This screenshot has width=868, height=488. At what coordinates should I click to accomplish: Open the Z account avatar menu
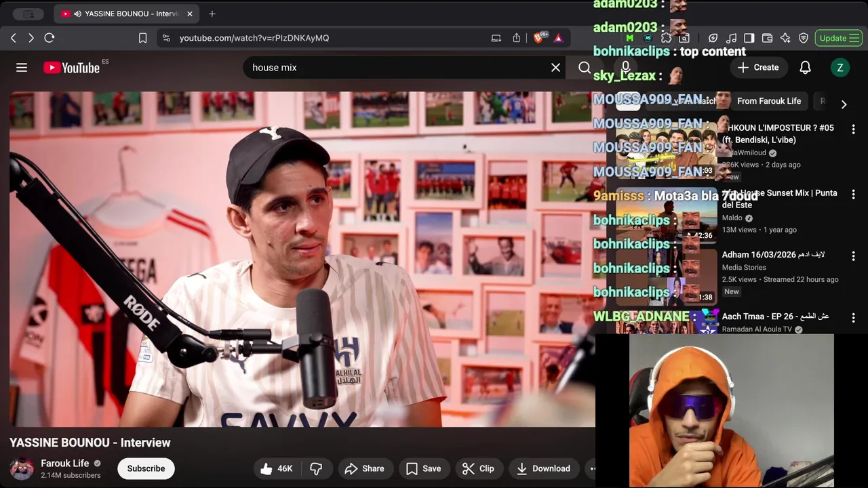pos(840,67)
